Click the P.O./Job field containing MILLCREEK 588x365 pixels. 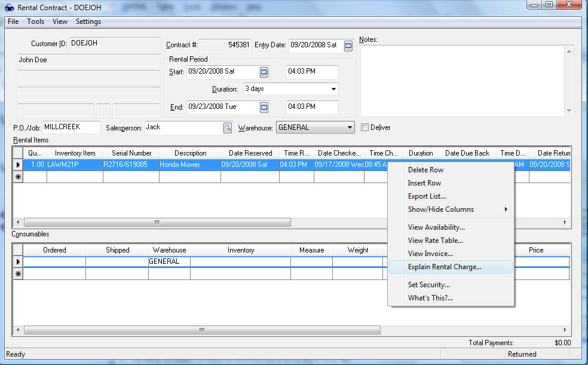point(71,127)
